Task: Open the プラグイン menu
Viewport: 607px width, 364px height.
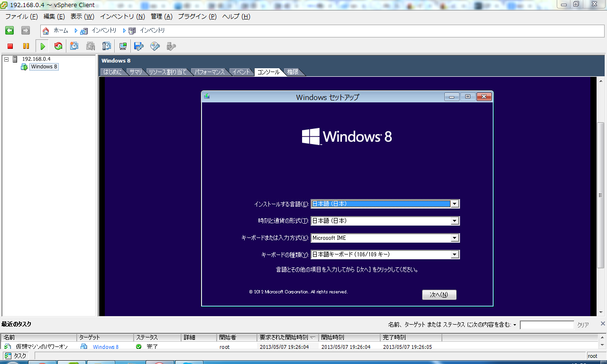Action: coord(197,17)
